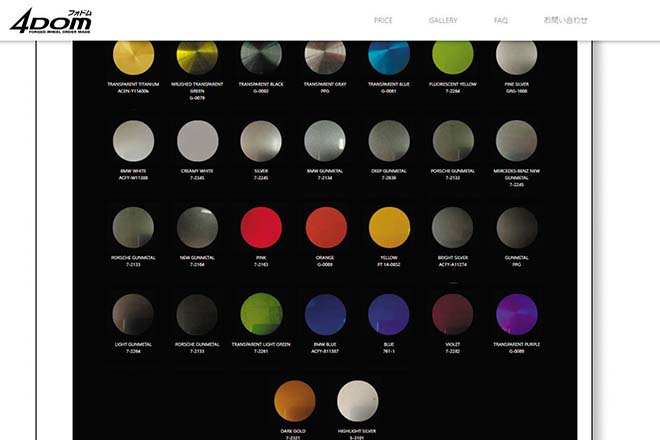The height and width of the screenshot is (440, 660).
Task: Open the FAQ page link
Action: pos(500,20)
